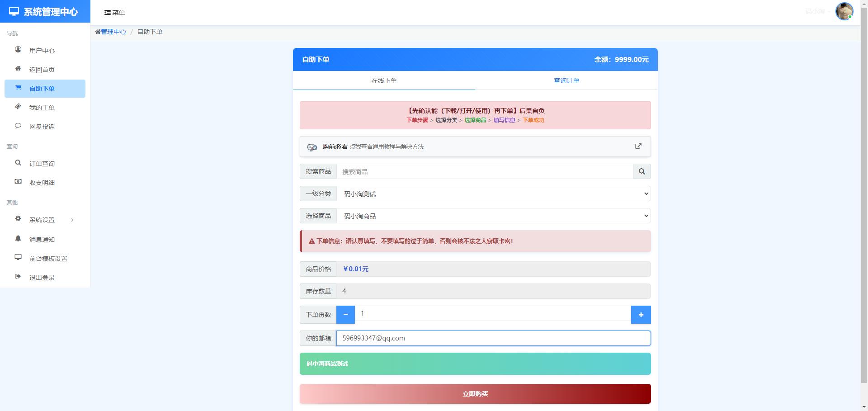Open 消息通知 notification bell icon
The width and height of the screenshot is (868, 411).
pyautogui.click(x=18, y=239)
